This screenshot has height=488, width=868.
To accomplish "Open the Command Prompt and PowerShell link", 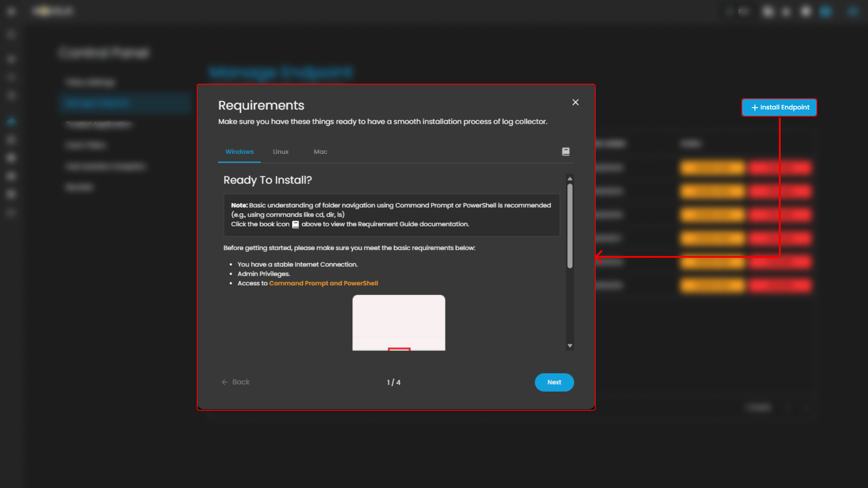I will [x=323, y=284].
